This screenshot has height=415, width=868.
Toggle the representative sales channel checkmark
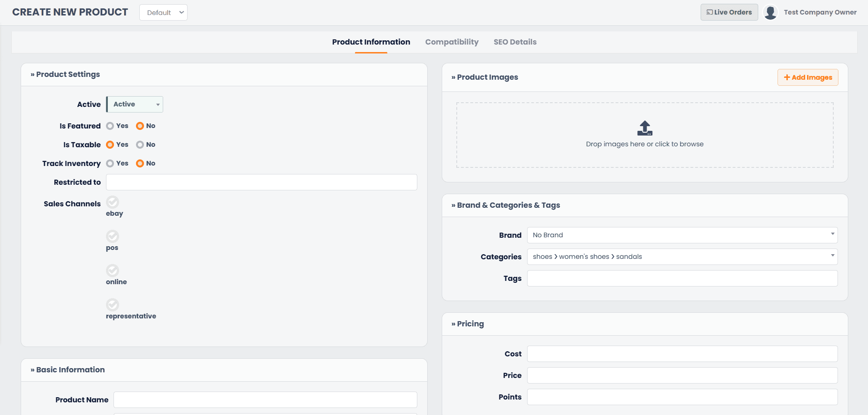[113, 305]
